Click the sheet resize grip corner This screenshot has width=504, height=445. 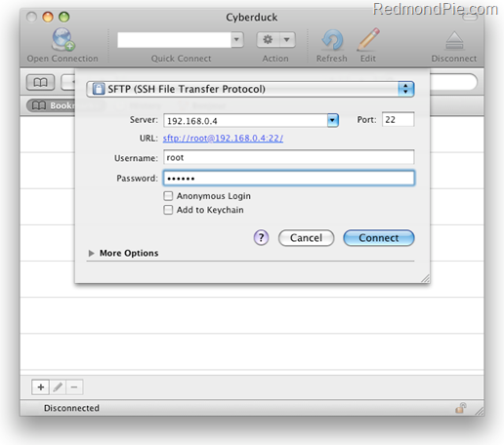425,278
